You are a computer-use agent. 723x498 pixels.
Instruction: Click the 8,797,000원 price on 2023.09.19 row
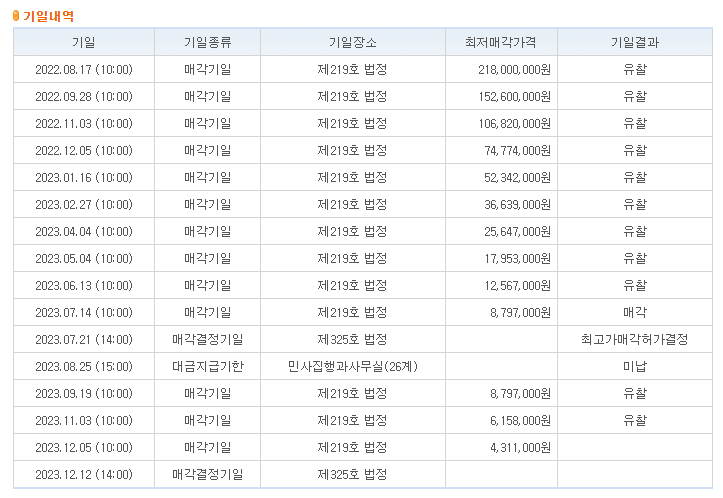(521, 393)
